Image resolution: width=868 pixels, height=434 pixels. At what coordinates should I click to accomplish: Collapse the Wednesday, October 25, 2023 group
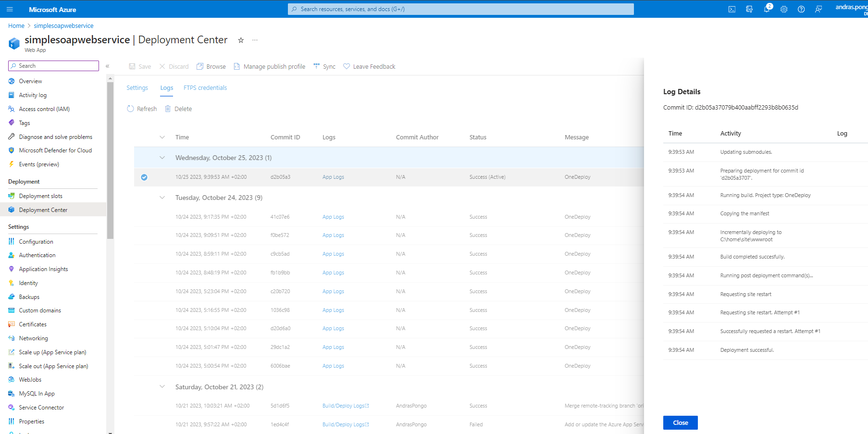(162, 158)
